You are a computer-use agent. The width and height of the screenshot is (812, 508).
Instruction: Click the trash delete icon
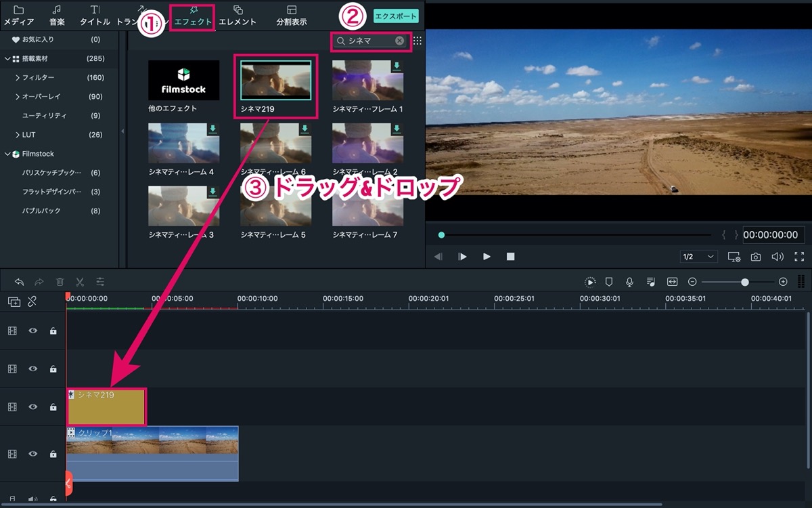click(x=60, y=282)
